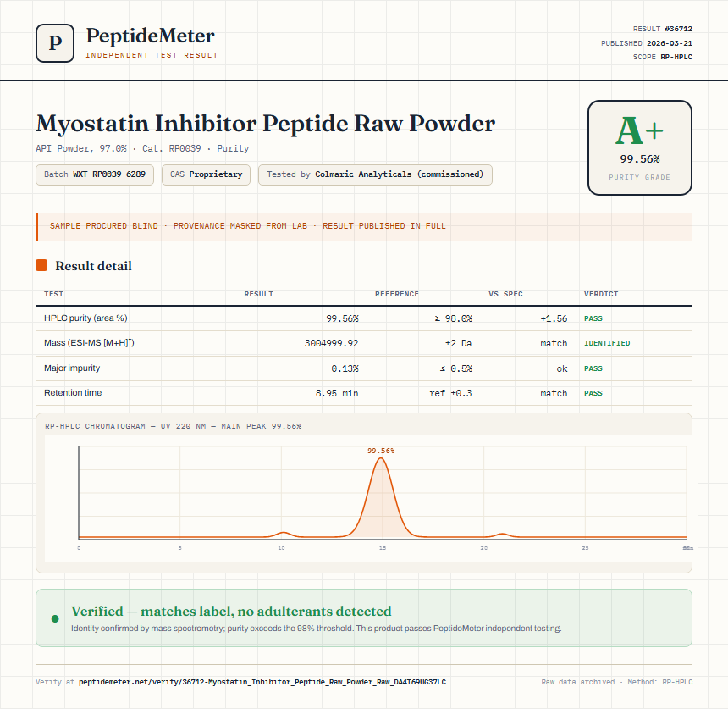
Task: Click the 3004999.92 mass value
Action: [332, 343]
